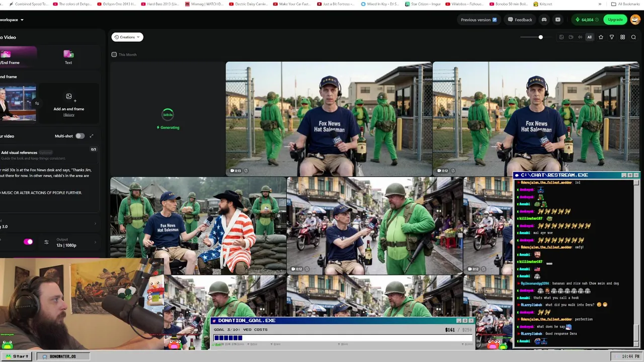Open the 0:13 Fox News Hat Salesman video

(x=329, y=119)
